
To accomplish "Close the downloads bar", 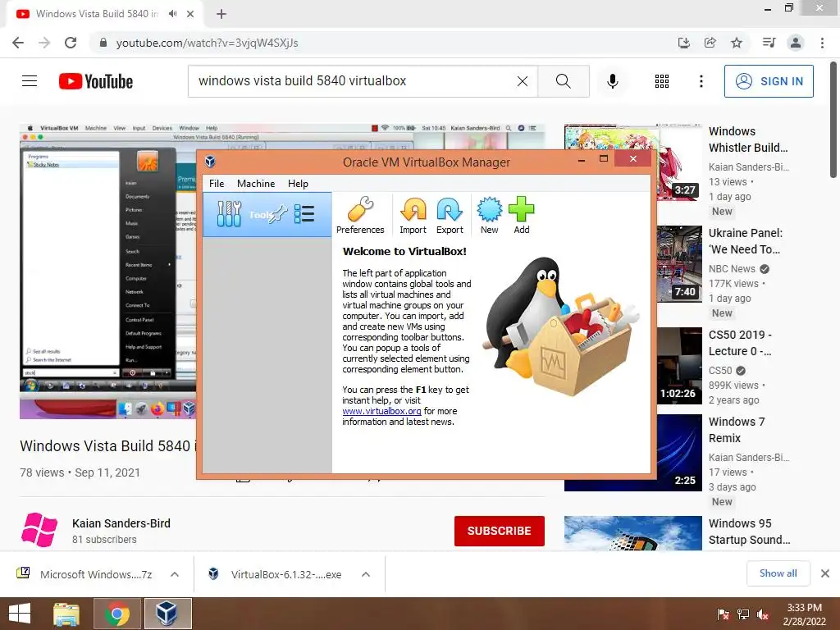I will 825,573.
